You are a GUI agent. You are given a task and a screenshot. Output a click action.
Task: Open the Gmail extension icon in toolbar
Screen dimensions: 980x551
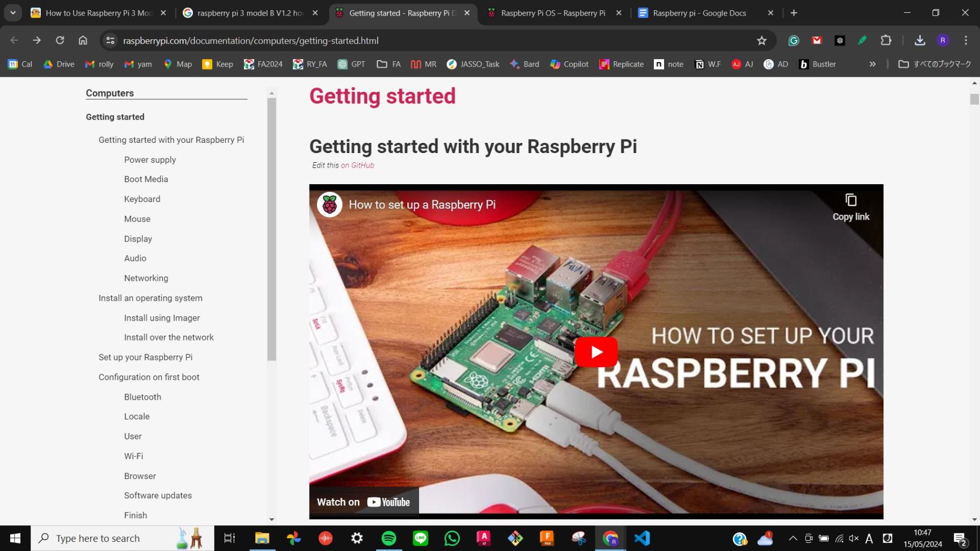point(817,40)
